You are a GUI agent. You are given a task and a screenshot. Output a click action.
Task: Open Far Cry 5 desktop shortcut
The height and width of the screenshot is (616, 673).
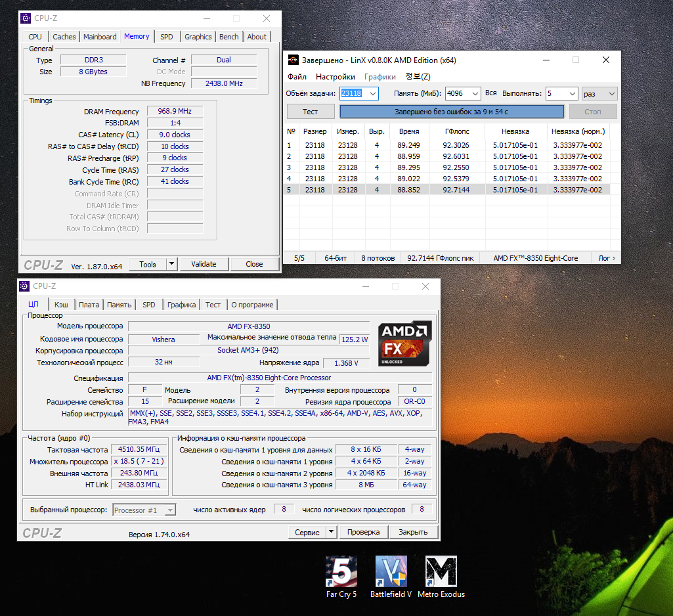(x=341, y=577)
